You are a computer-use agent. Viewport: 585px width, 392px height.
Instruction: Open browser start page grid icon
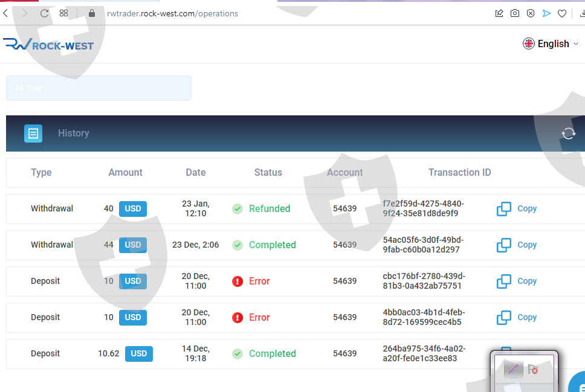point(64,13)
